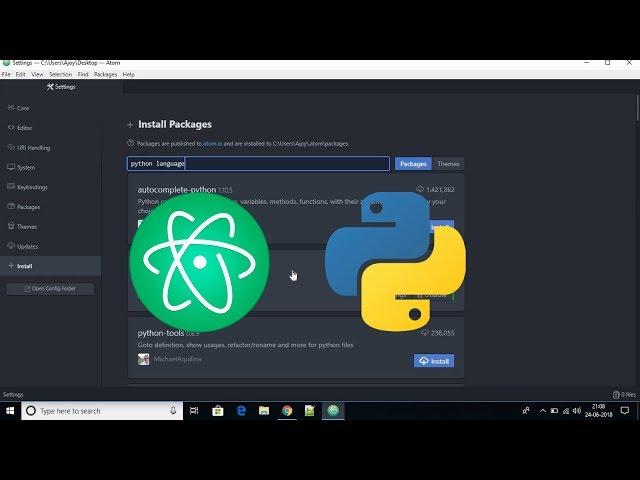Image resolution: width=640 pixels, height=480 pixels.
Task: Click the Windows taskbar search box
Action: tap(102, 411)
